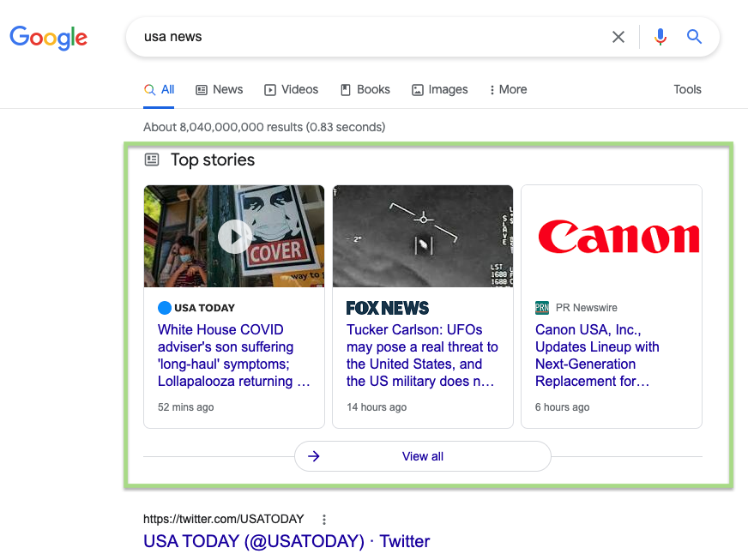Screen dimensions: 748x560
Task: Select the All tab
Action: [x=159, y=90]
